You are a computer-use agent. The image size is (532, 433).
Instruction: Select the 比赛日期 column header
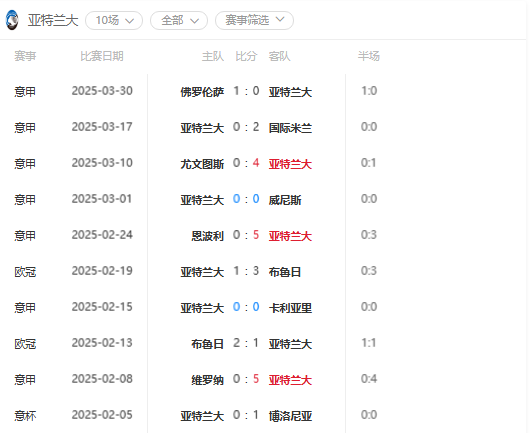[102, 56]
